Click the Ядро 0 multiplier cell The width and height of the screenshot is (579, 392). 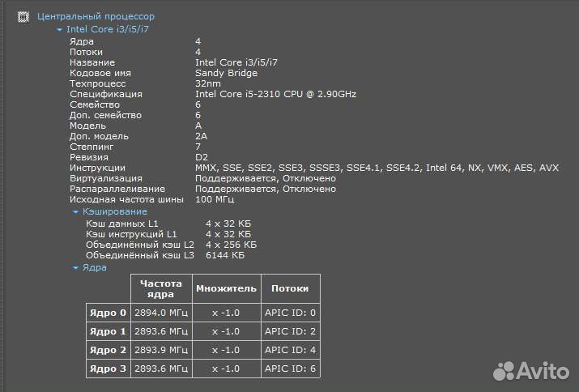point(227,313)
